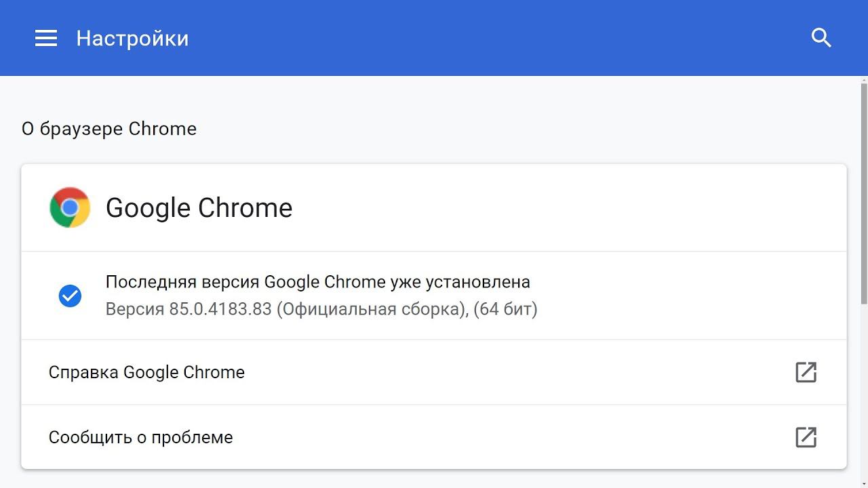Open the hamburger main menu
This screenshot has height=488, width=868.
point(46,38)
